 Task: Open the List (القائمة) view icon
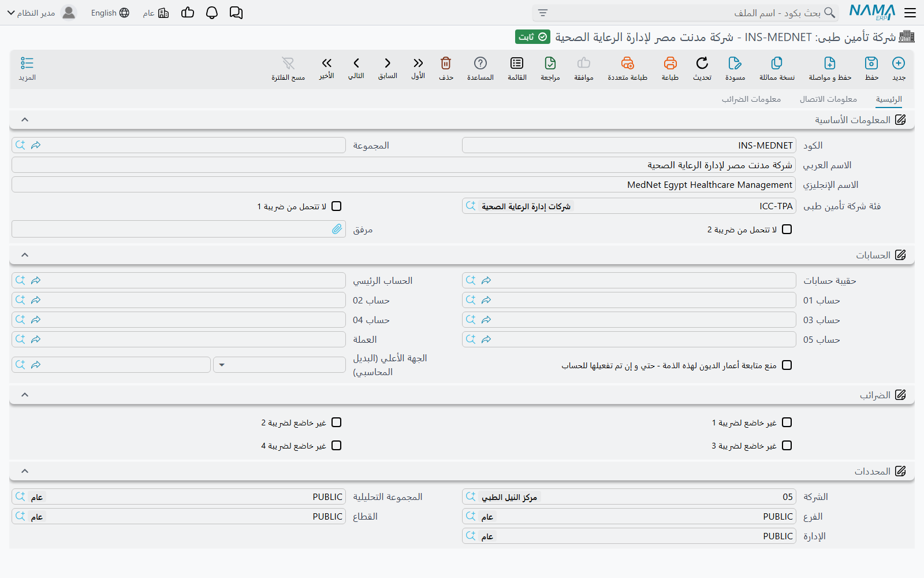[x=517, y=63]
